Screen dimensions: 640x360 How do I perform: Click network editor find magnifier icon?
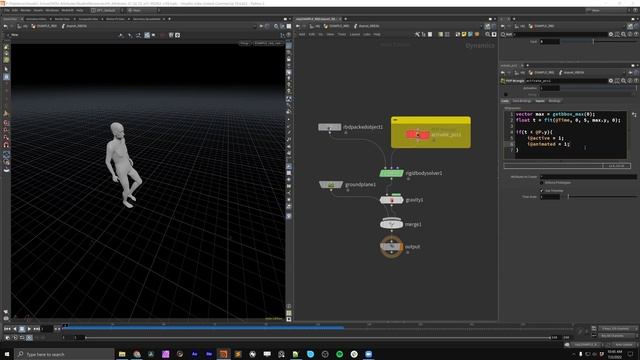488,35
